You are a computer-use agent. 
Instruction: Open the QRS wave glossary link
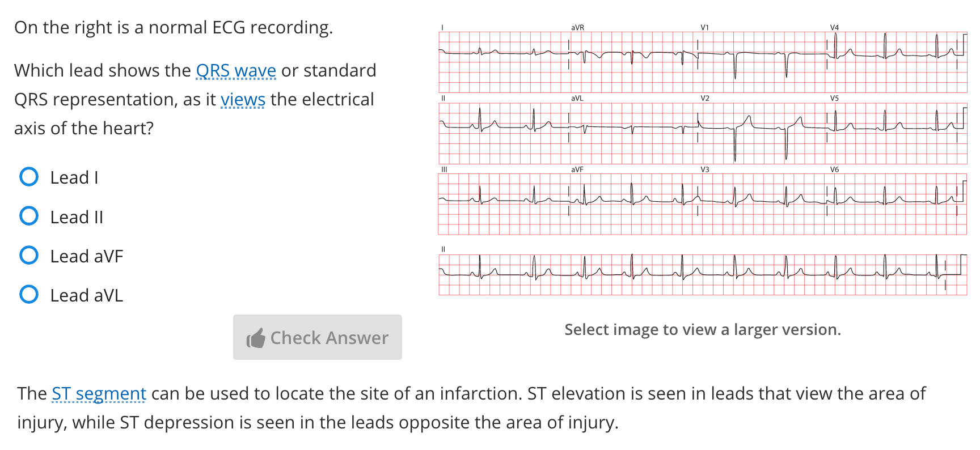point(235,70)
